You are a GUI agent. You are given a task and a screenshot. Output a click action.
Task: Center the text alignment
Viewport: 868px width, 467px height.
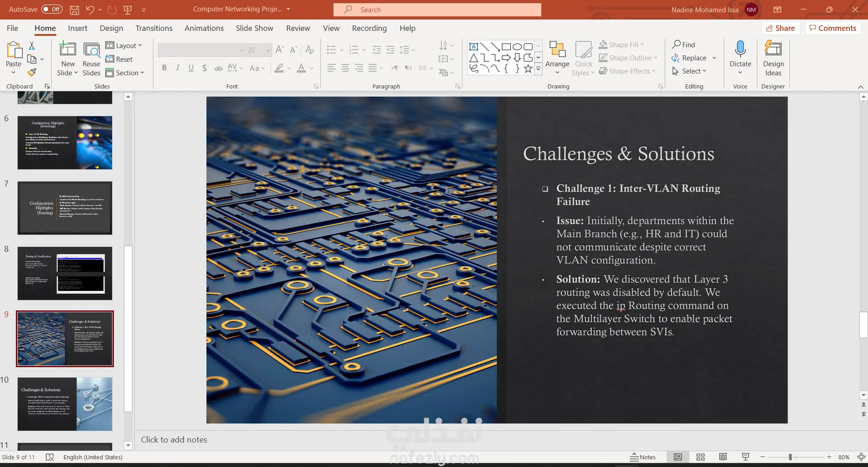[x=345, y=68]
